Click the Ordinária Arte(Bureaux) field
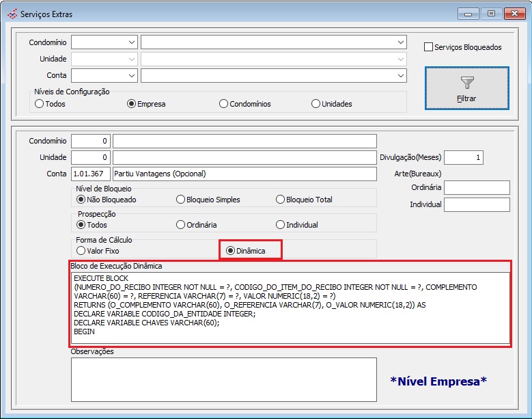Screen dimensions: 532x419 pos(477,187)
